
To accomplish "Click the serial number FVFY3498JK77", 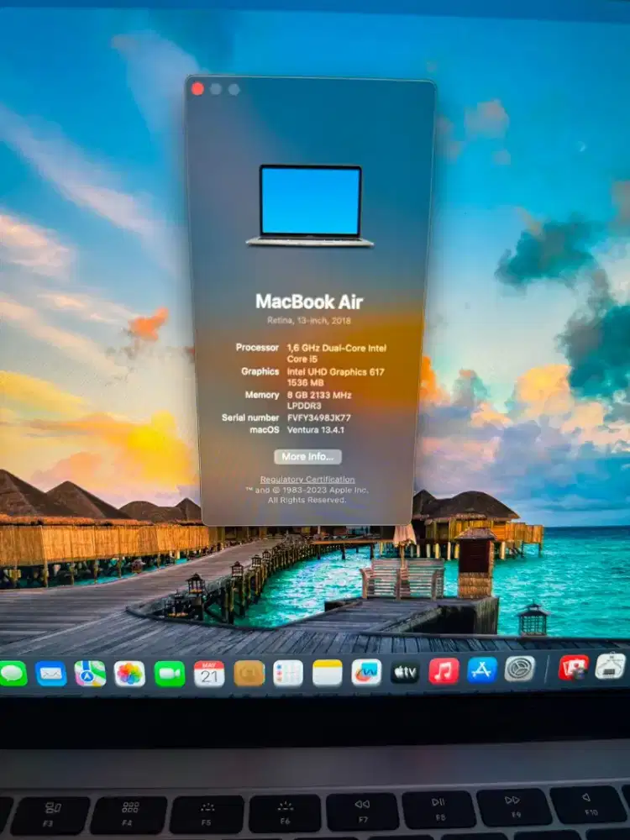I will (318, 417).
